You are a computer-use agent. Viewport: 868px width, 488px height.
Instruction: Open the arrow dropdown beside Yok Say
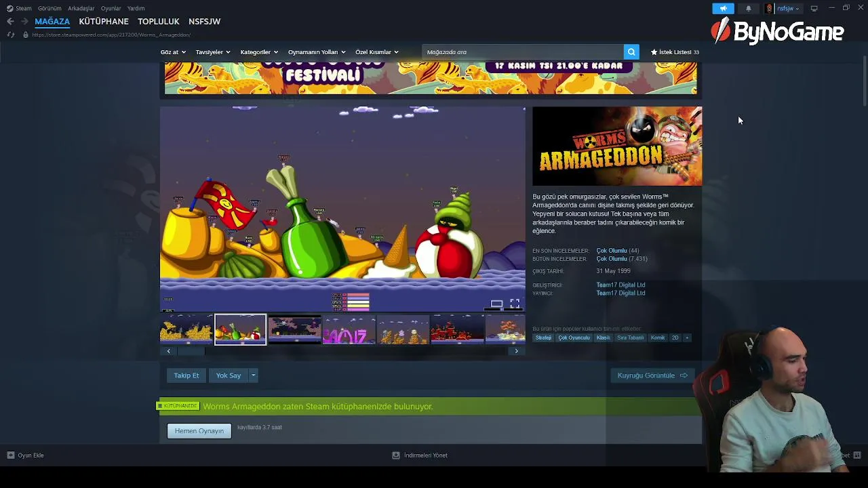click(x=253, y=375)
